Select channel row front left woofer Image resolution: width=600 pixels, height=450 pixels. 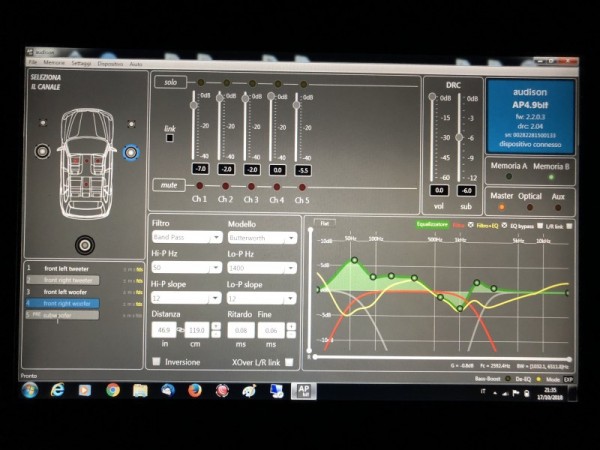click(x=65, y=292)
